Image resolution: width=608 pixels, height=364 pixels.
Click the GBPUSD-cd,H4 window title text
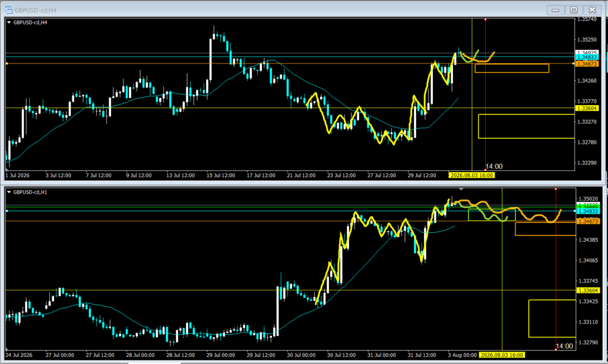[x=35, y=10]
